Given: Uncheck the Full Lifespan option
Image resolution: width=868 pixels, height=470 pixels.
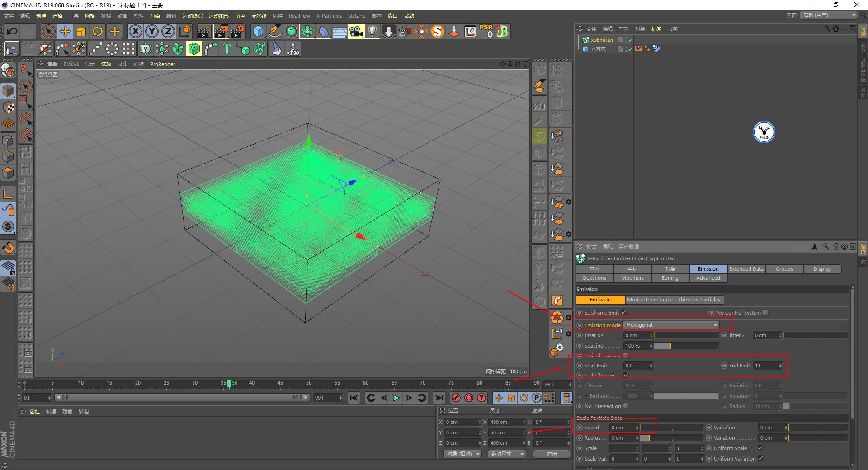Looking at the screenshot, I should coord(626,376).
